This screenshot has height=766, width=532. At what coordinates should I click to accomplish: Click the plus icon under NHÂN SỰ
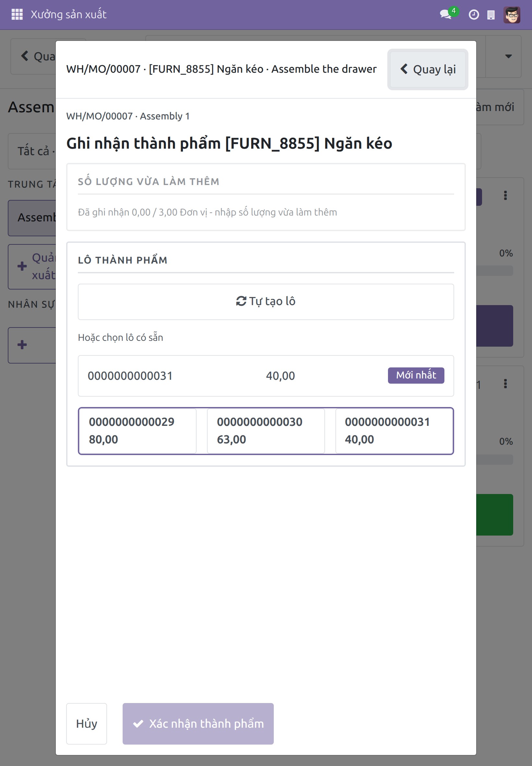click(22, 344)
